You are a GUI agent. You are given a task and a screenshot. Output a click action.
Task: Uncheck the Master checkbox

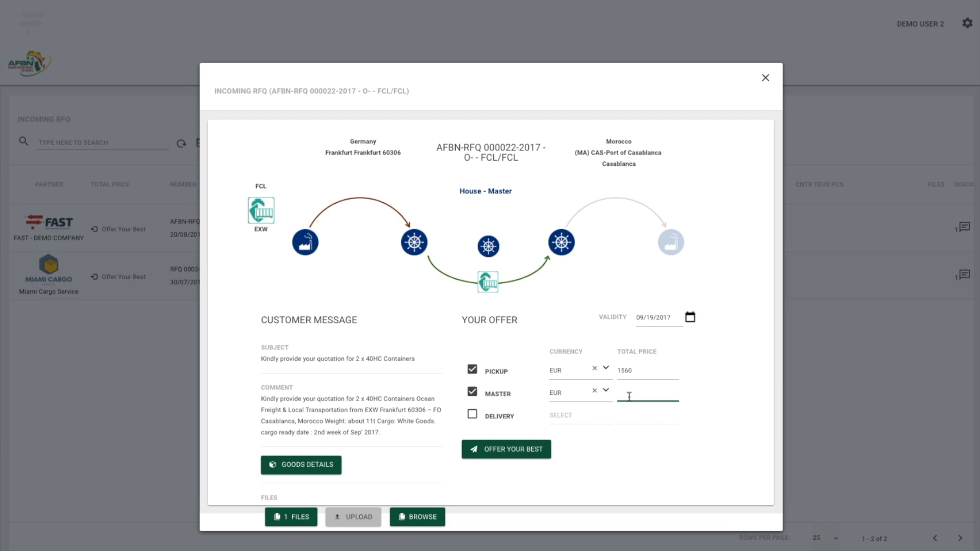tap(472, 391)
